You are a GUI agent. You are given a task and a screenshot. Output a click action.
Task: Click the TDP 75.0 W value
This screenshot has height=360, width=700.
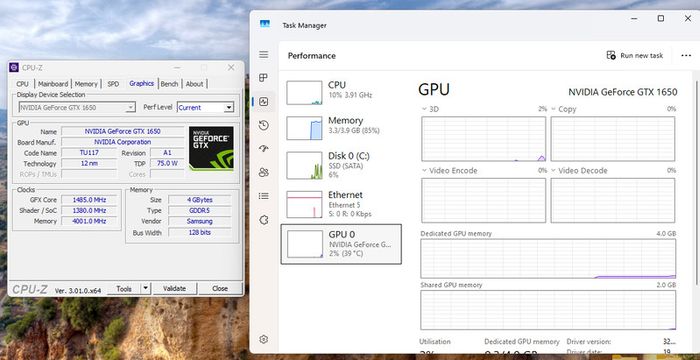click(167, 163)
